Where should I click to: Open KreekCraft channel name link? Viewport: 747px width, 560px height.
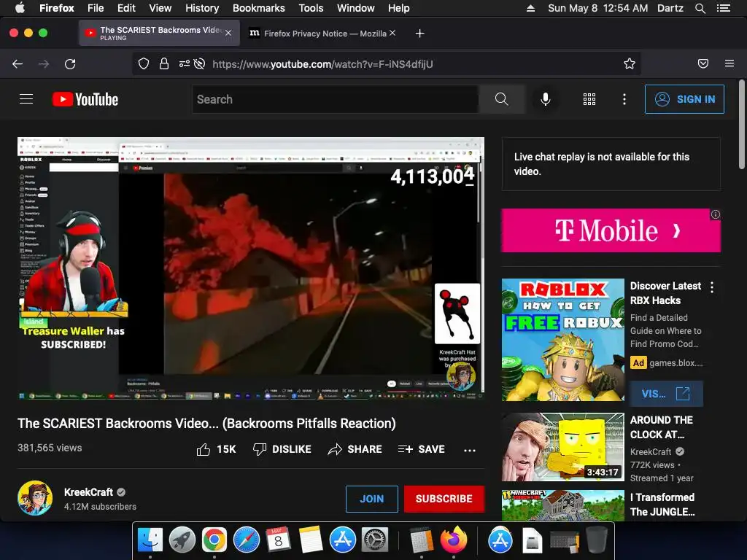pos(88,492)
